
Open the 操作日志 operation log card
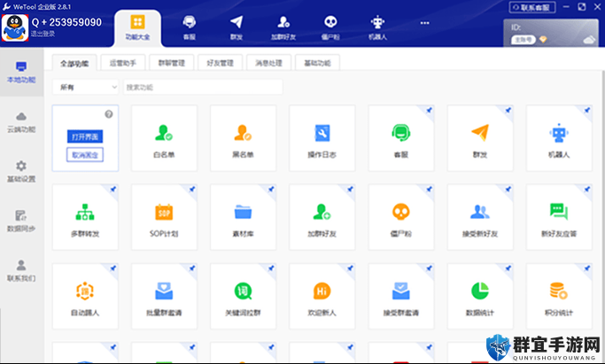click(x=322, y=138)
